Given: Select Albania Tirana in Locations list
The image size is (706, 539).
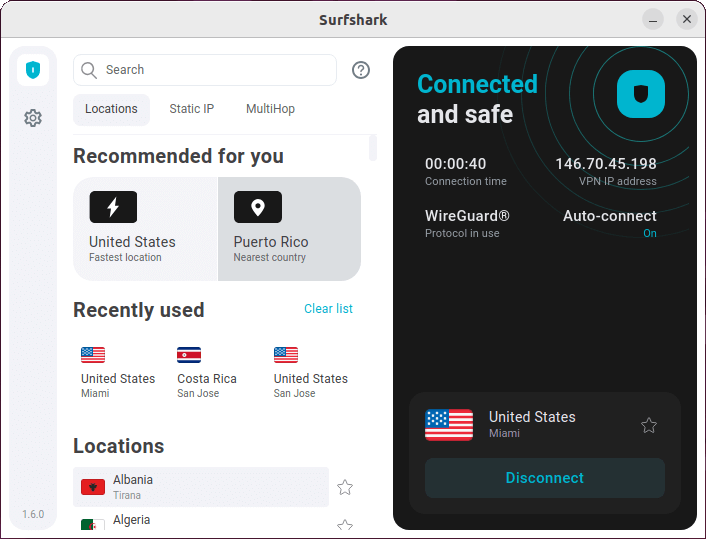Looking at the screenshot, I should pyautogui.click(x=201, y=487).
